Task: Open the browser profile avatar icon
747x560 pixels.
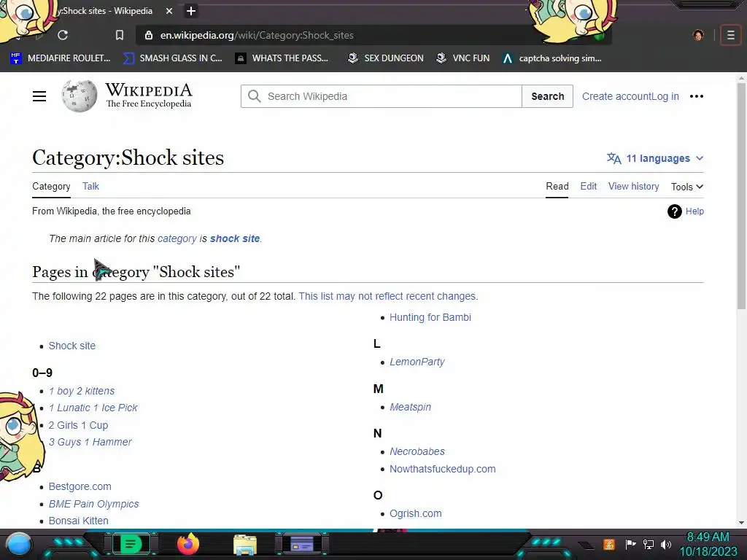Action: (x=698, y=35)
